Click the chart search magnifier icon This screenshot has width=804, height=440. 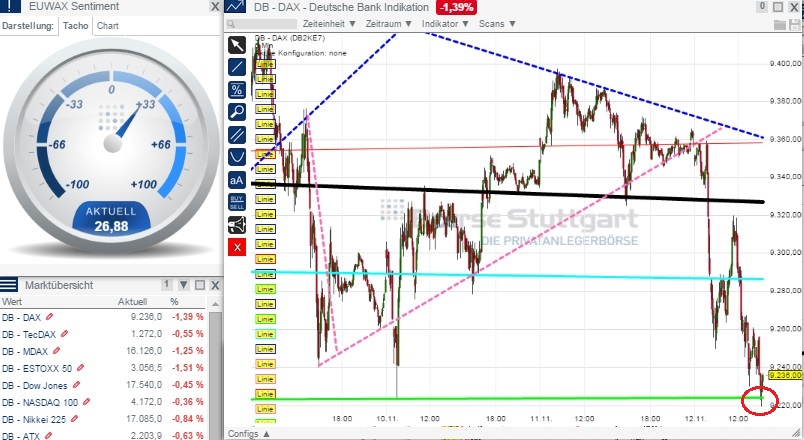231,24
